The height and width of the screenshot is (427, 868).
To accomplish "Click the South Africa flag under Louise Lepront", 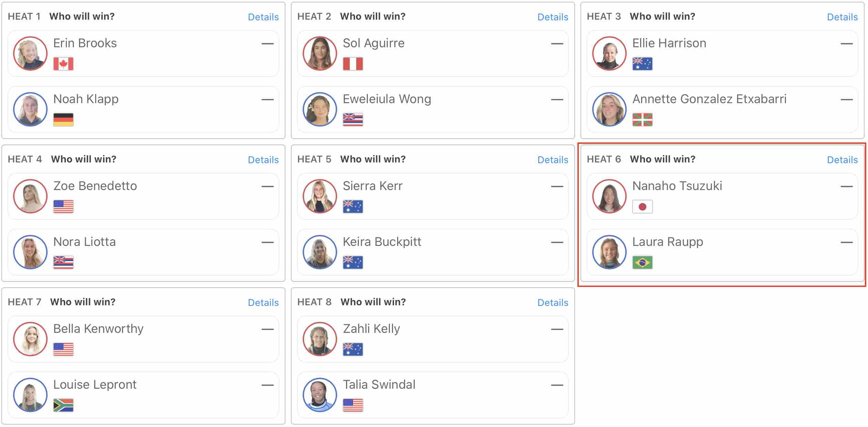I will point(63,405).
